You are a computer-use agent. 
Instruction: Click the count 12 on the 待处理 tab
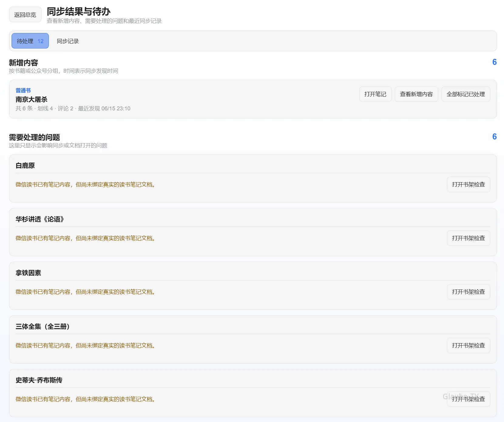(x=41, y=41)
